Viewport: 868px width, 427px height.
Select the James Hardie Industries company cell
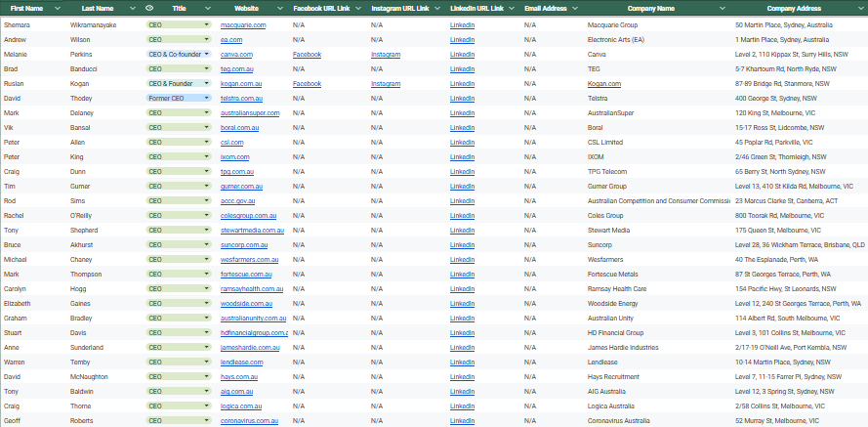[623, 347]
